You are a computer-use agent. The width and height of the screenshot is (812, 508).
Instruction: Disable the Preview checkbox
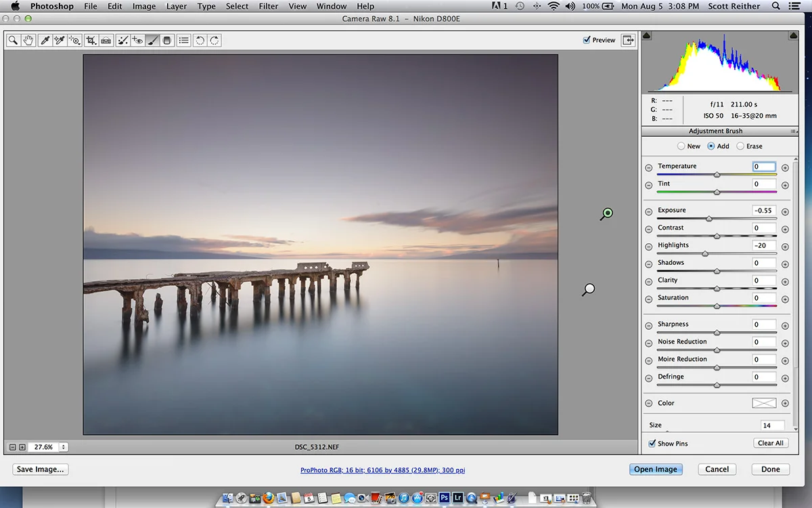point(587,40)
